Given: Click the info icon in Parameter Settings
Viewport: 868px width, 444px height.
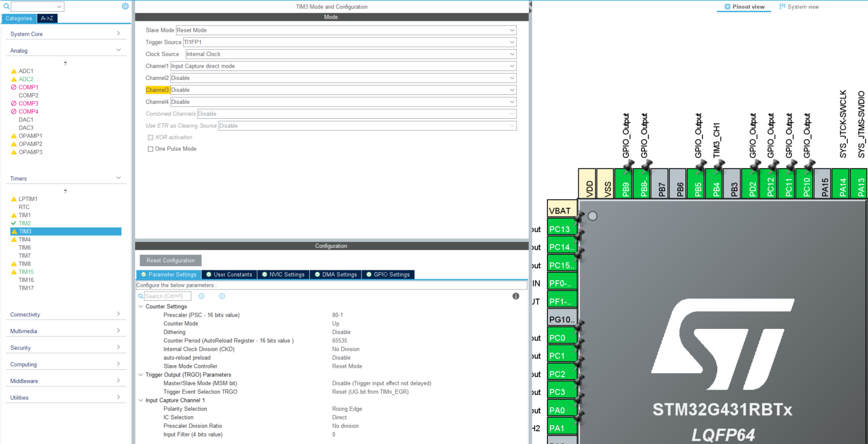Looking at the screenshot, I should [x=515, y=296].
